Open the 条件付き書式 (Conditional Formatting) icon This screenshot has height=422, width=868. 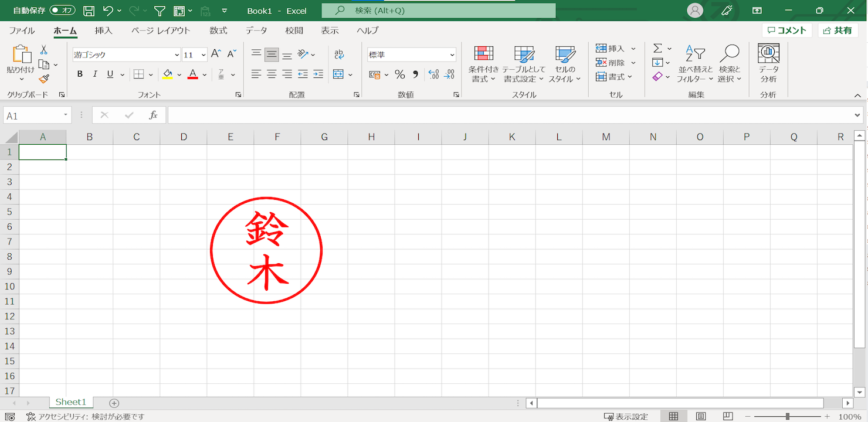(482, 63)
